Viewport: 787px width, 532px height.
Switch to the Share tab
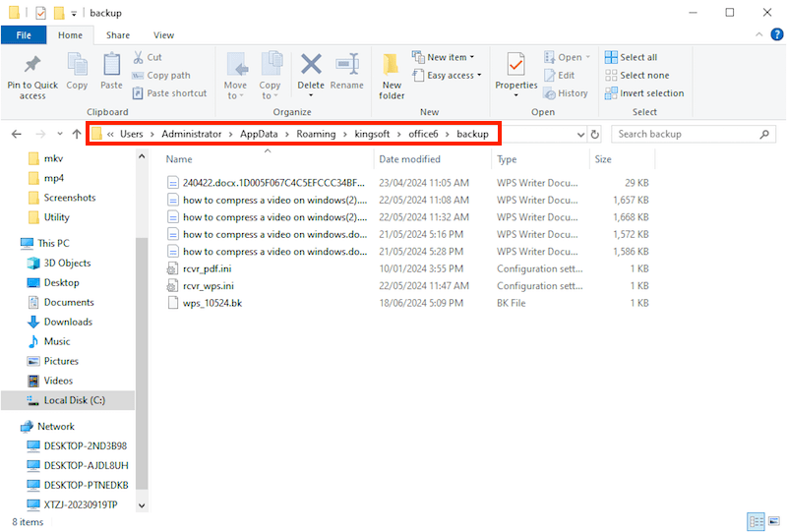pos(118,35)
